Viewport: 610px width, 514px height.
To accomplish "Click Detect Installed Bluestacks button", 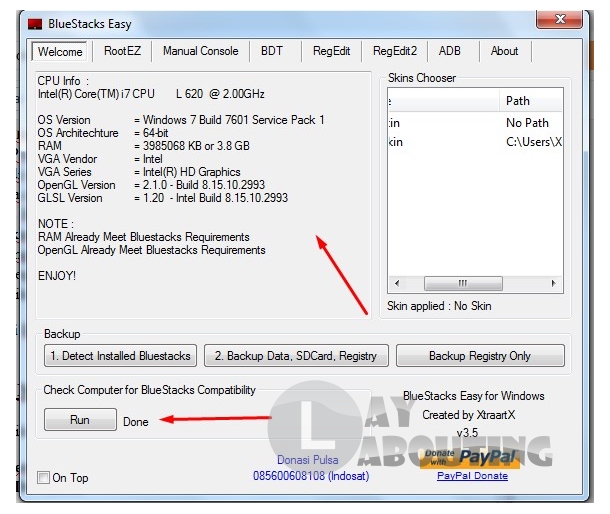I will click(x=120, y=356).
